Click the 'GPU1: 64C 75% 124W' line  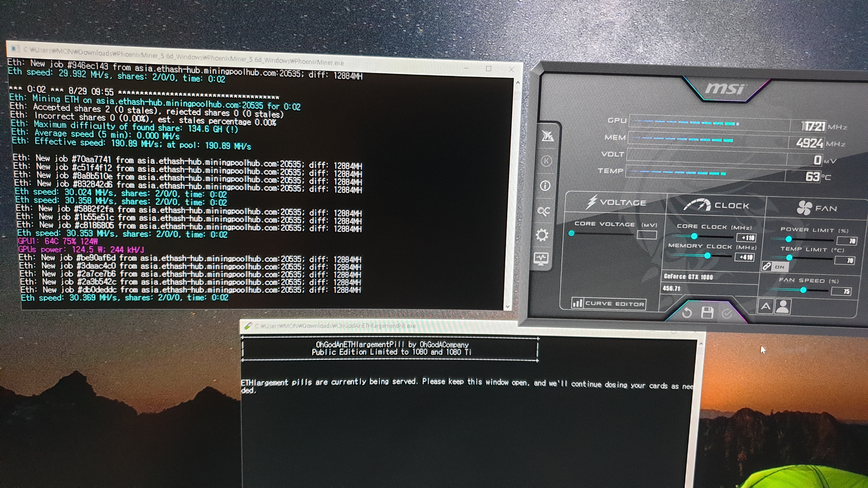coord(58,241)
